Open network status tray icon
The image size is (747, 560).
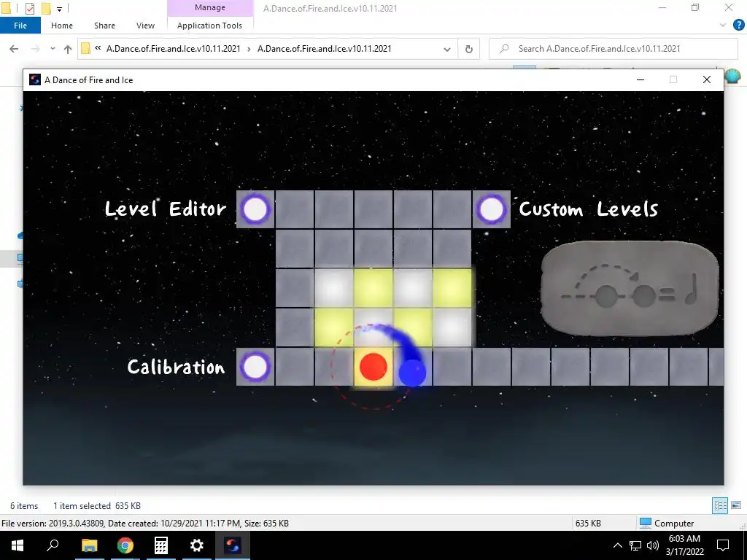(635, 545)
